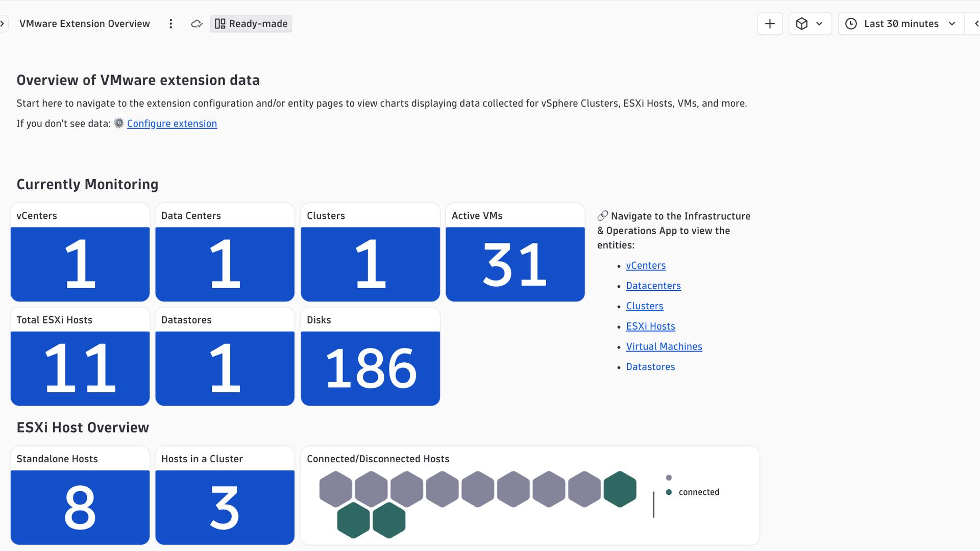Select the Data Centers tile value

click(x=225, y=264)
